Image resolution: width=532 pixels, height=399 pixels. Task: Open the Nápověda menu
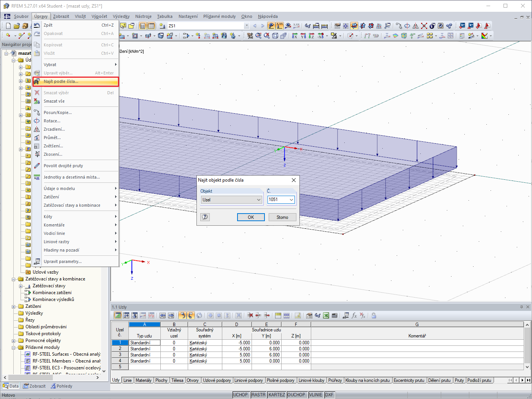[268, 16]
